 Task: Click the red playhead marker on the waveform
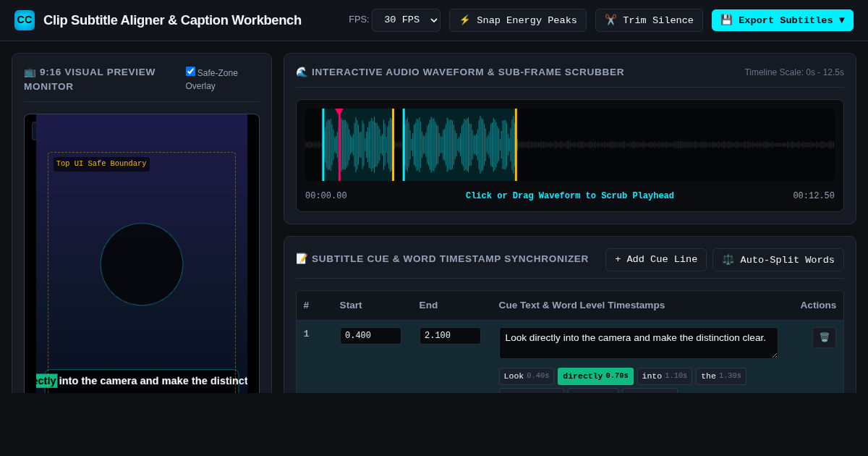[339, 145]
